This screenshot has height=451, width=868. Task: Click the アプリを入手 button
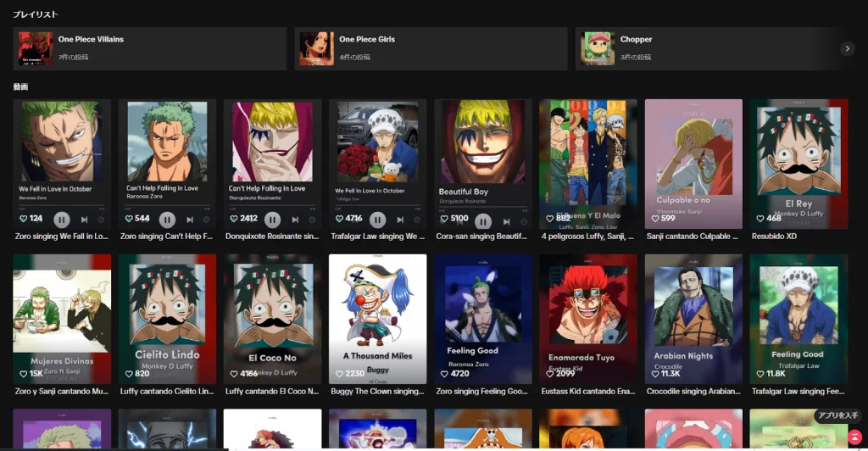click(838, 415)
